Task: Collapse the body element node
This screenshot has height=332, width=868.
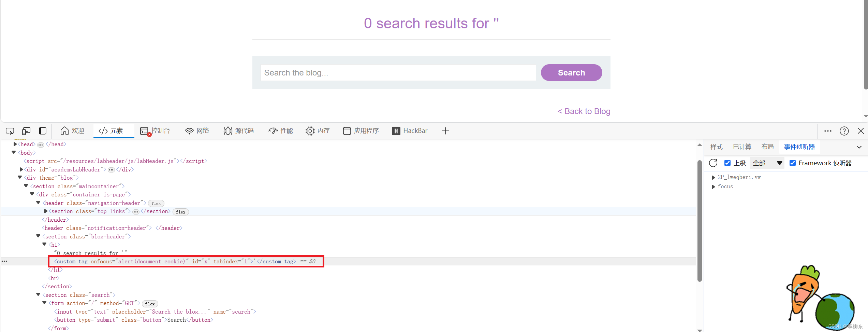Action: pos(14,152)
